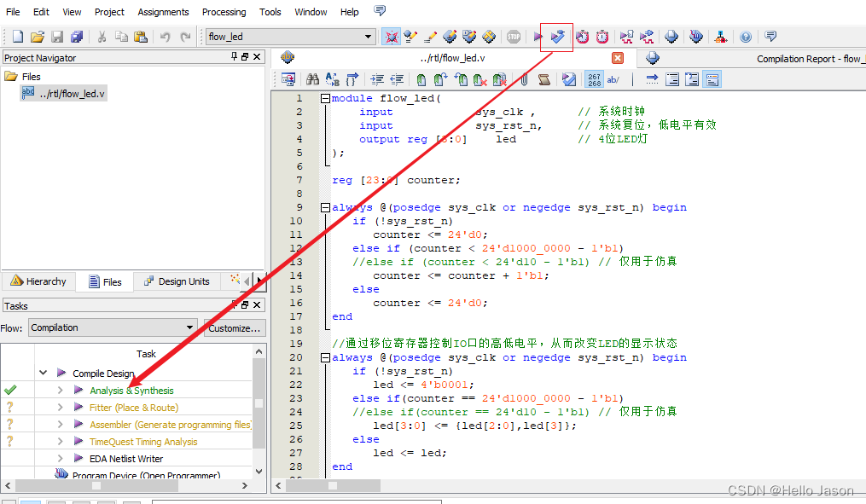The image size is (866, 504).
Task: Close the flow_led.v editor tab
Action: click(x=618, y=58)
